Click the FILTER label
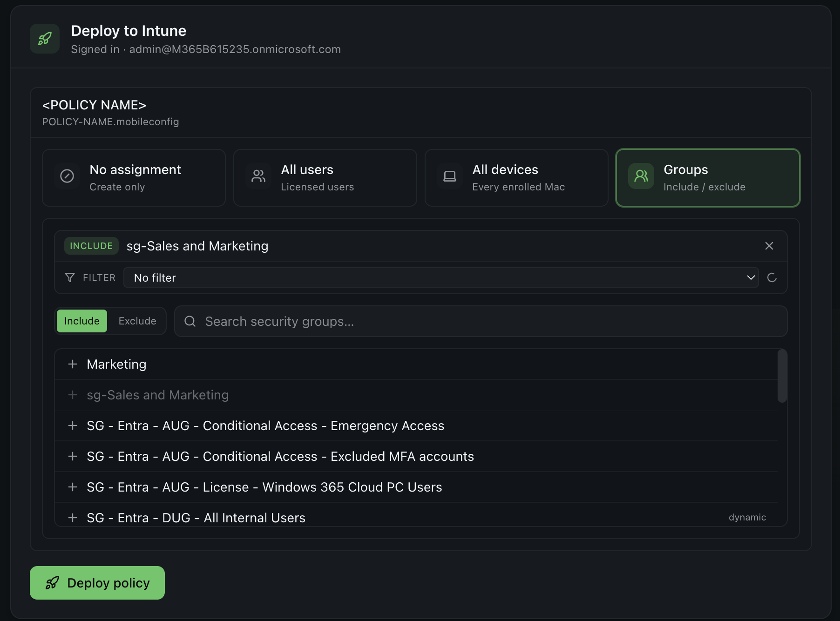840x621 pixels. [99, 277]
